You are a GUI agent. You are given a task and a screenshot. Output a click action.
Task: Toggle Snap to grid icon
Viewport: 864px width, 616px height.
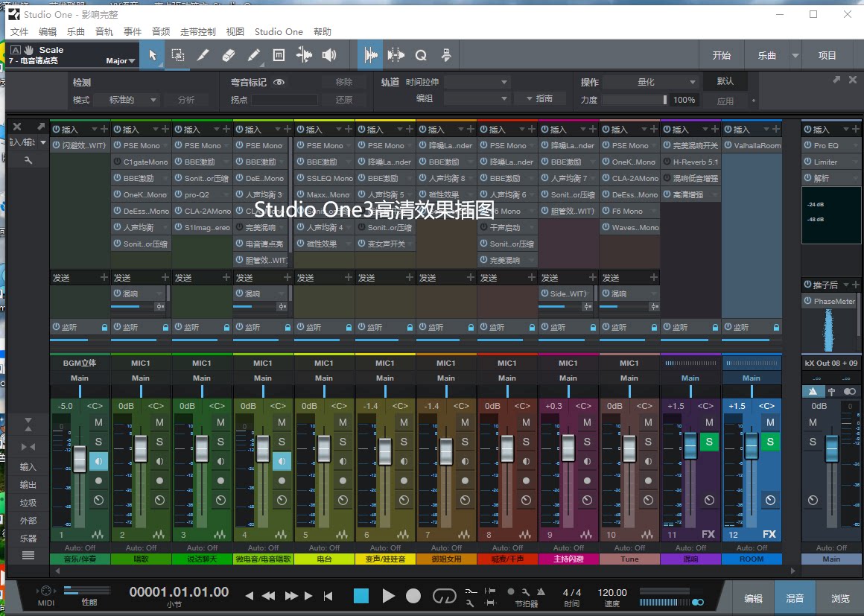click(x=370, y=55)
